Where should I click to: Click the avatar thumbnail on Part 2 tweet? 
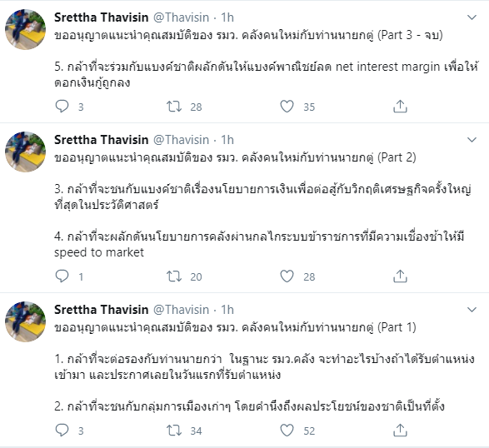tap(26, 152)
